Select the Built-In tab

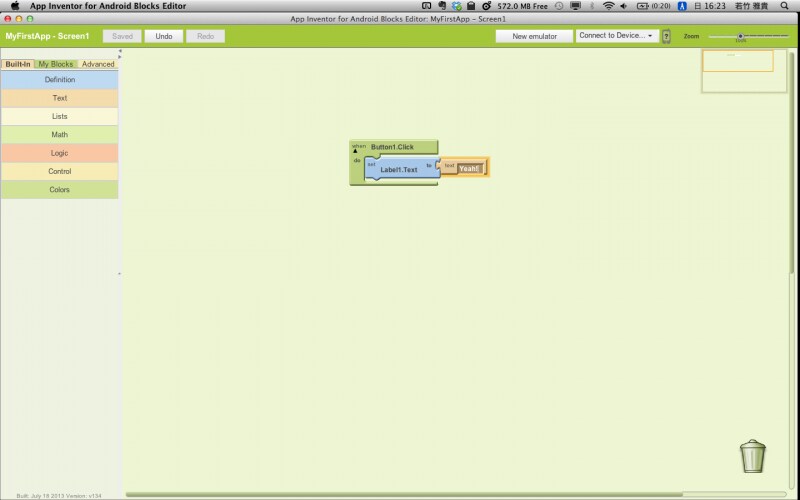pos(17,64)
